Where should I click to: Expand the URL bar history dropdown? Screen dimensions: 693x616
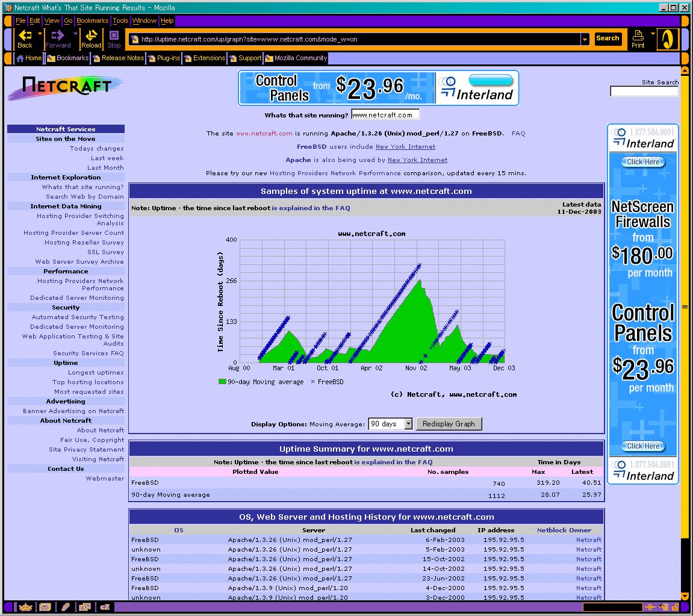tap(585, 39)
